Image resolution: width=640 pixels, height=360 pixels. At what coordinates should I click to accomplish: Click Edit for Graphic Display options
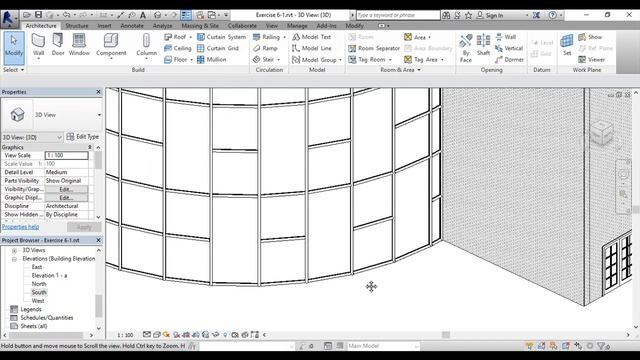66,198
